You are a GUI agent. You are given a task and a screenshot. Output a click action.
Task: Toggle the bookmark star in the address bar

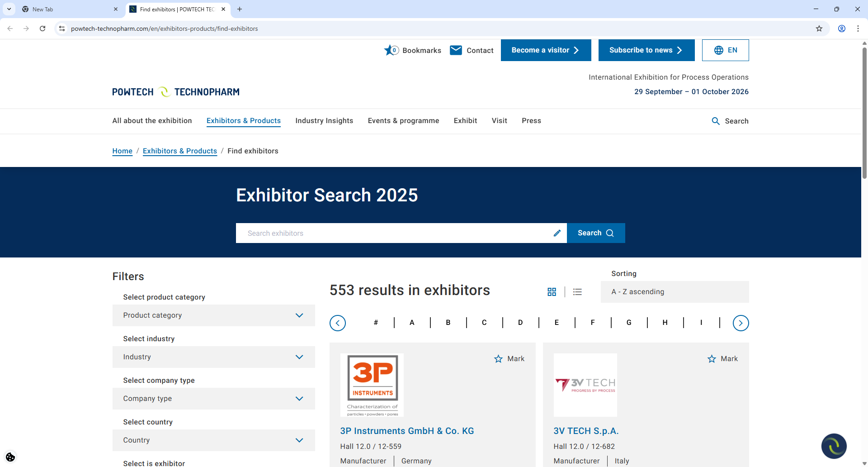[x=819, y=29]
